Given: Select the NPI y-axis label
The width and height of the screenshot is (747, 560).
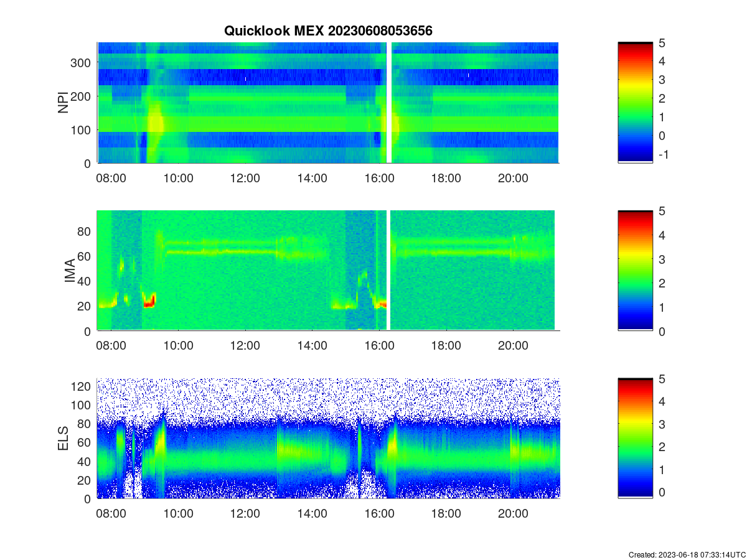Looking at the screenshot, I should tap(63, 103).
